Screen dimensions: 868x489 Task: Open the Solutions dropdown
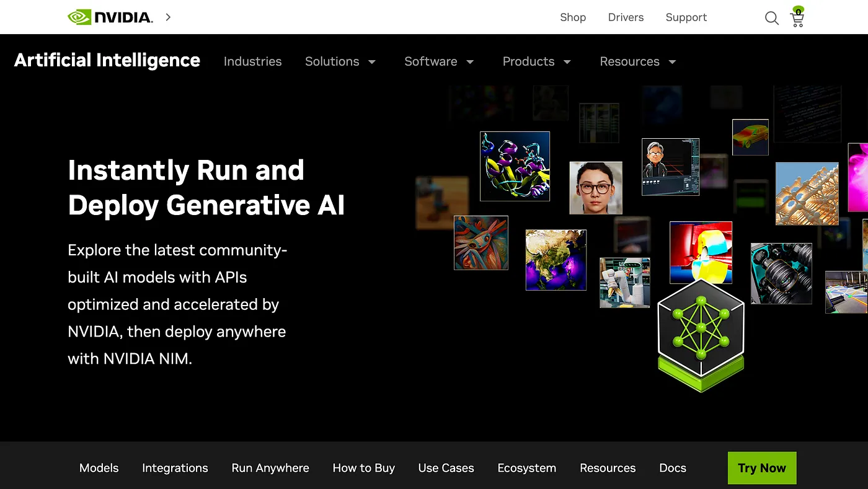tap(340, 61)
